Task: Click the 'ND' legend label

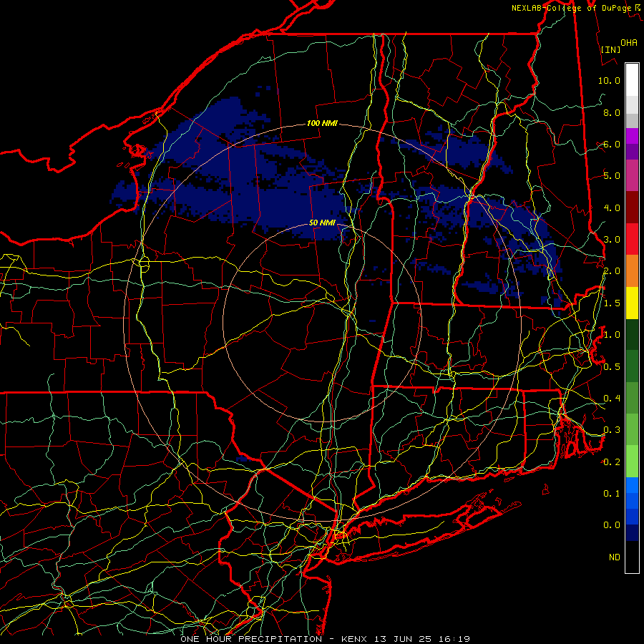Action: [x=615, y=557]
